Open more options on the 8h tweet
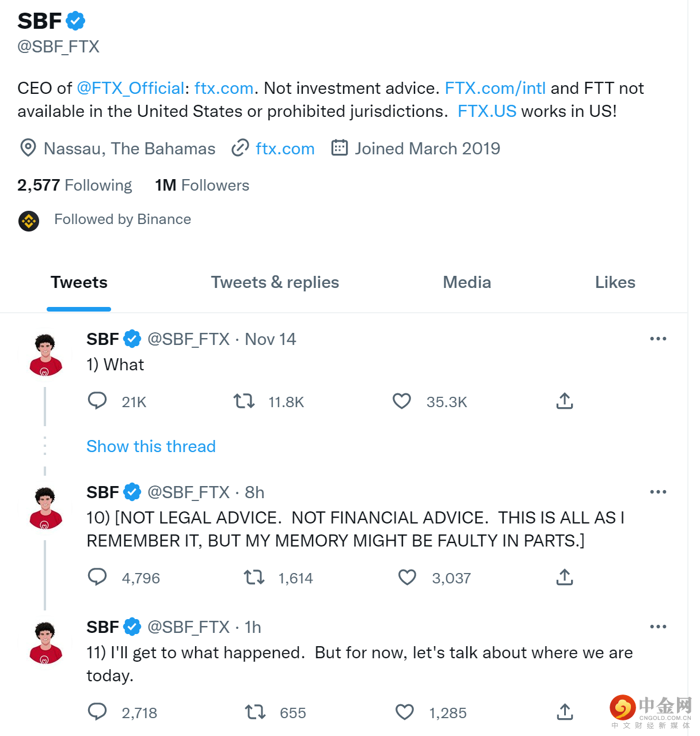 [x=658, y=492]
